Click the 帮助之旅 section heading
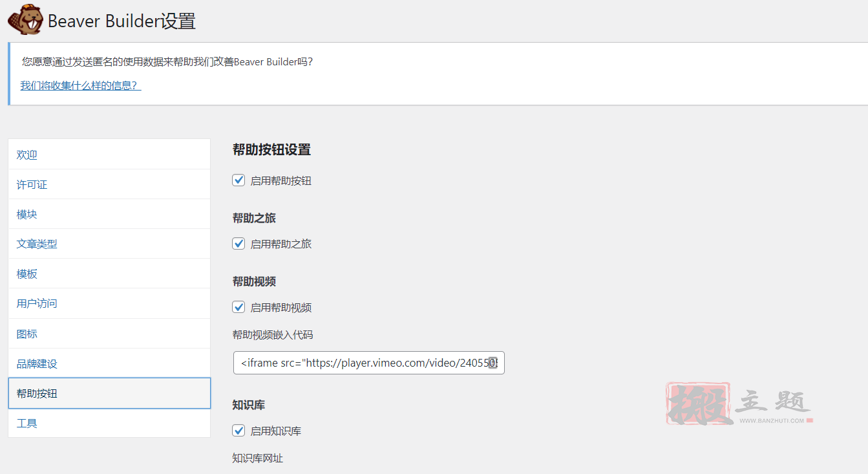Image resolution: width=868 pixels, height=474 pixels. coord(254,218)
